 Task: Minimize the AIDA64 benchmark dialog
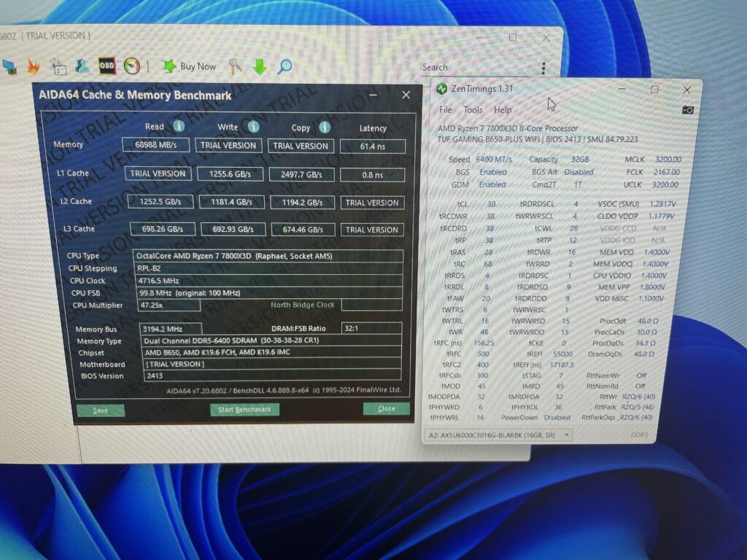tap(374, 95)
